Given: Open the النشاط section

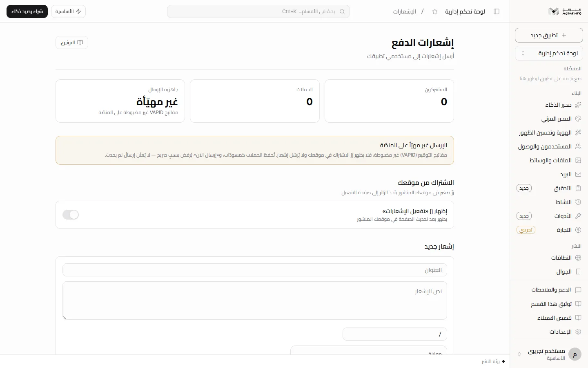Looking at the screenshot, I should pos(549,202).
